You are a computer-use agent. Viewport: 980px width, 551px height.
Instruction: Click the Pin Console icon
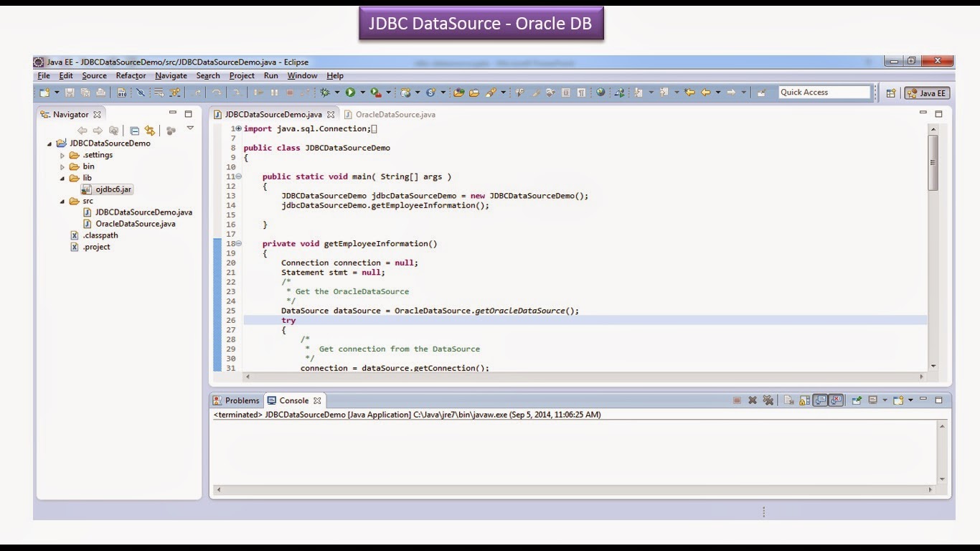(x=857, y=400)
